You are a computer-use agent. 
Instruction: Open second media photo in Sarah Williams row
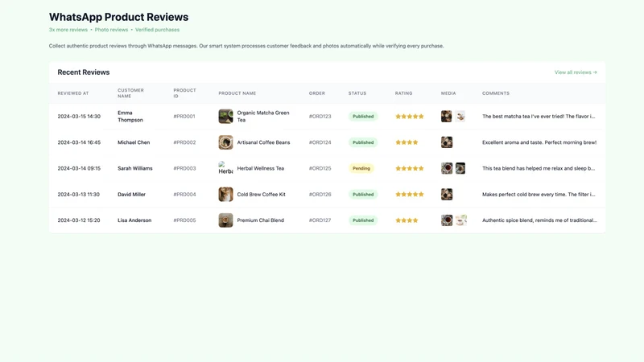pos(460,168)
